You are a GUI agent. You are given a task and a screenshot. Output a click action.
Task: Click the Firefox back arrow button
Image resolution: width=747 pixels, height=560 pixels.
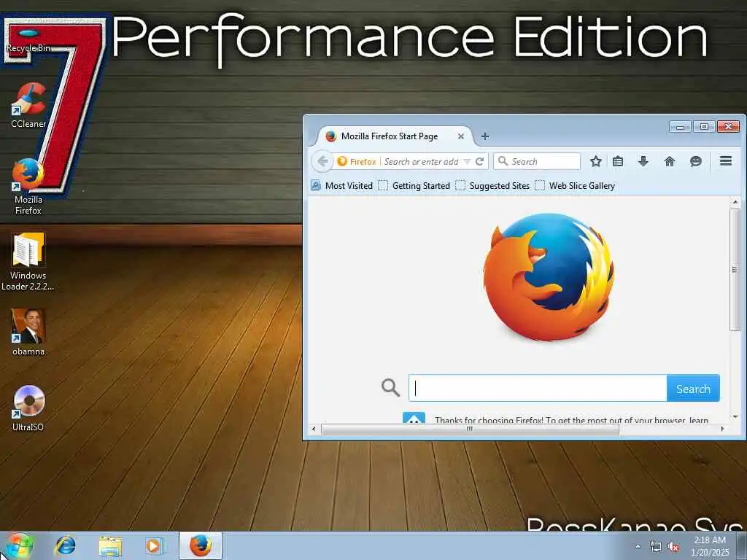(x=322, y=161)
